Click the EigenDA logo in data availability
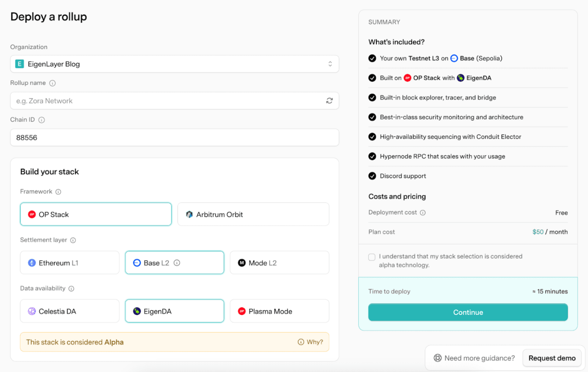Screen dimensions: 588x372 (137, 311)
